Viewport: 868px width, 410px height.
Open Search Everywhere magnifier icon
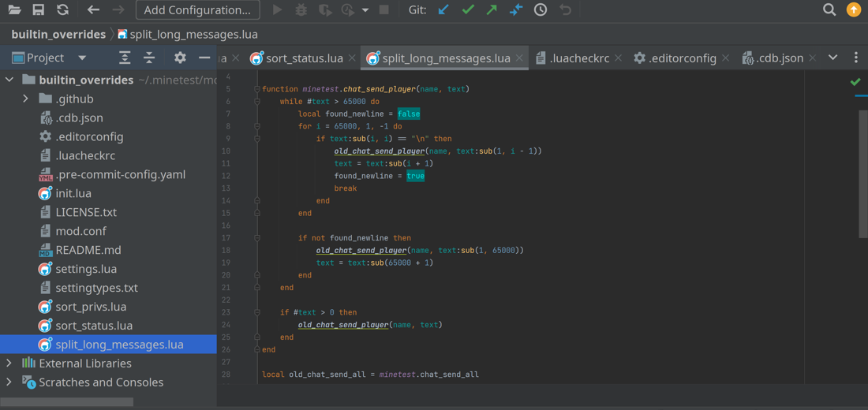(829, 9)
